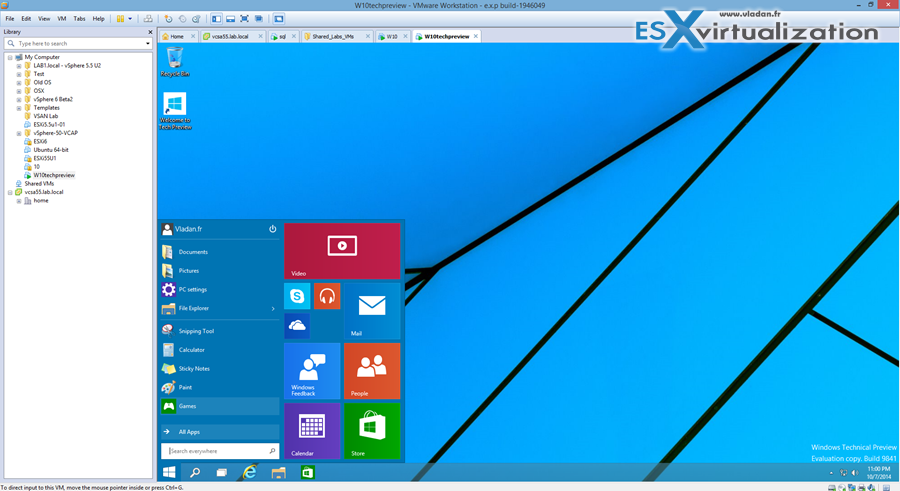Click the Welcome to Tech Preview shortcut
Viewport: 900px width, 491px height.
click(x=175, y=111)
